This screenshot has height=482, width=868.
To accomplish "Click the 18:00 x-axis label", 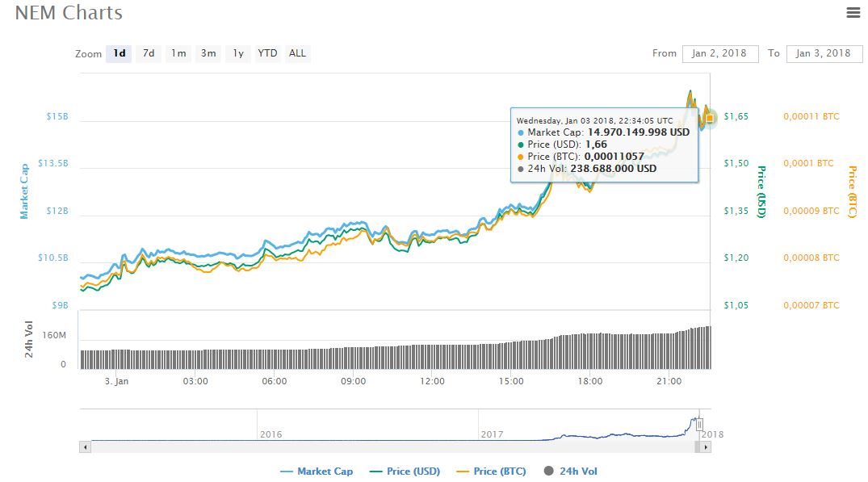I will click(x=590, y=381).
